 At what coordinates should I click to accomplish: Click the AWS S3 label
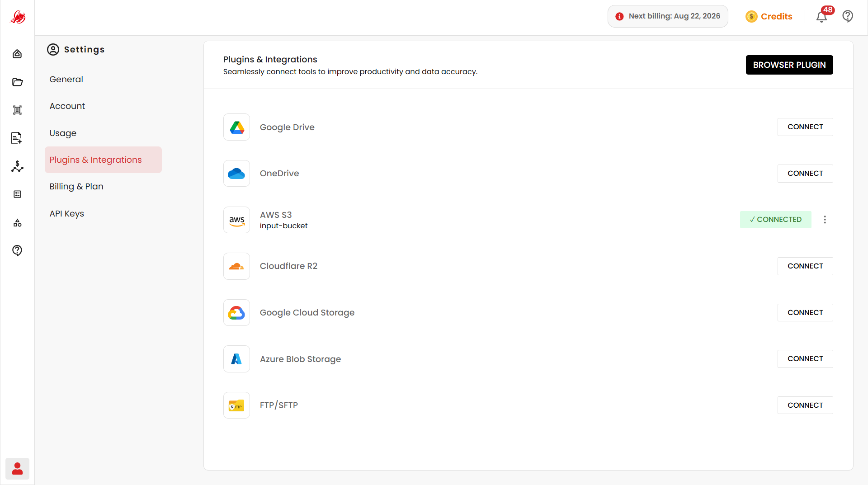[275, 215]
